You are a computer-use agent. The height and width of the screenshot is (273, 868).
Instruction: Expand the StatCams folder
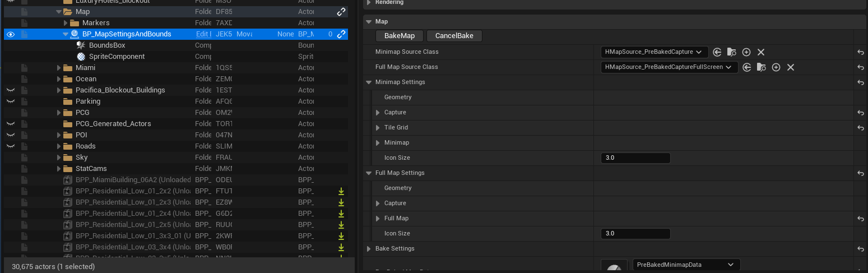tap(59, 169)
